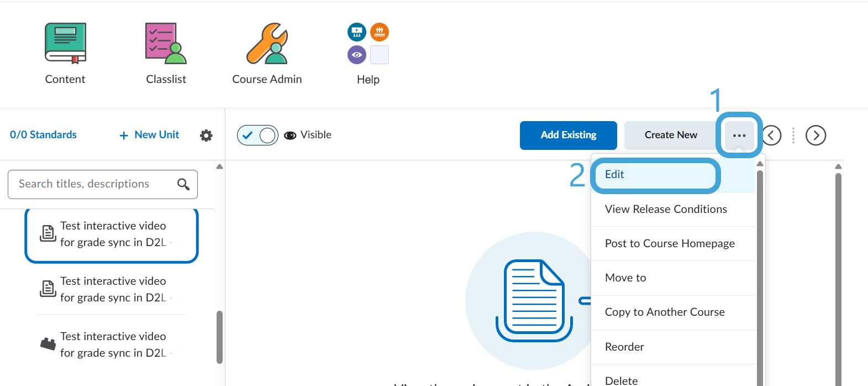Expand the Create New button
The height and width of the screenshot is (386, 868).
671,135
